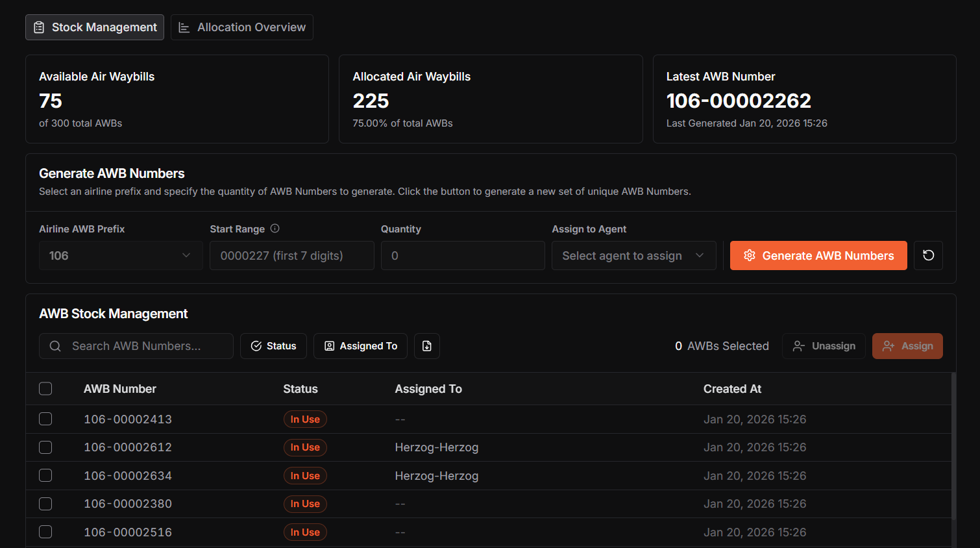Click the search magnifier in AWB search bar
980x548 pixels.
click(55, 345)
